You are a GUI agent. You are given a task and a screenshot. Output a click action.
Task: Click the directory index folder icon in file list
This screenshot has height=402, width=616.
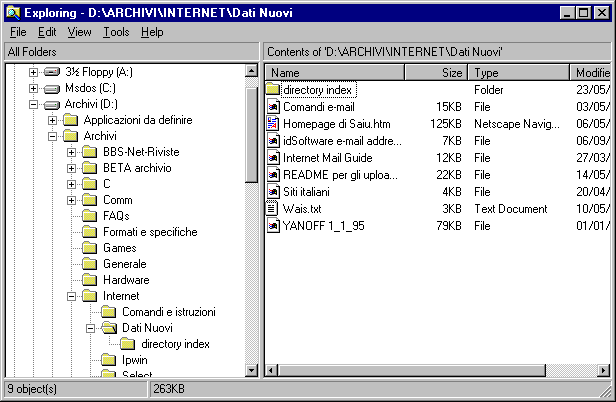click(x=273, y=90)
